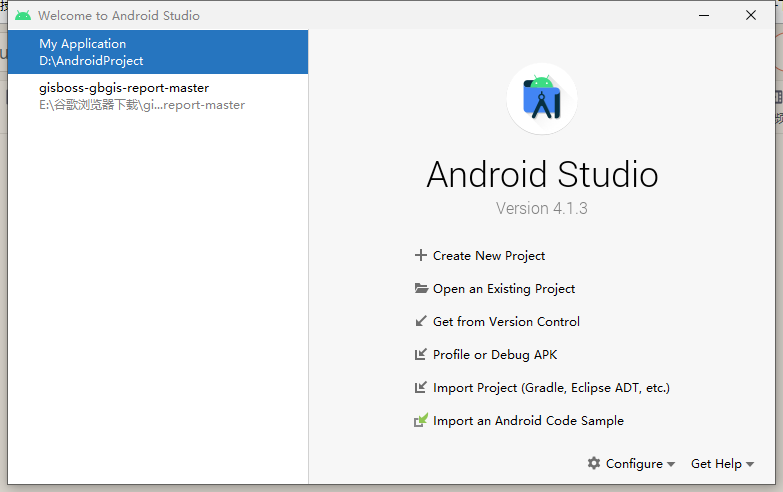Minimize the Welcome to Android Studio window
This screenshot has height=492, width=783.
(x=704, y=15)
